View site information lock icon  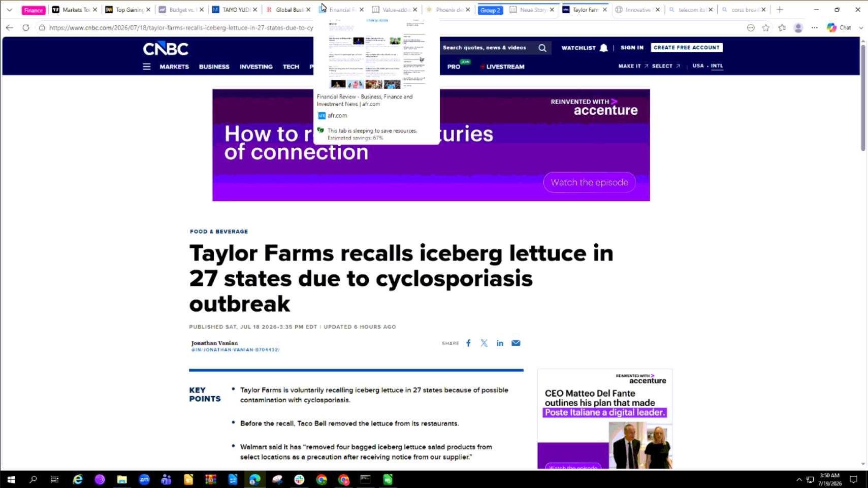point(42,27)
